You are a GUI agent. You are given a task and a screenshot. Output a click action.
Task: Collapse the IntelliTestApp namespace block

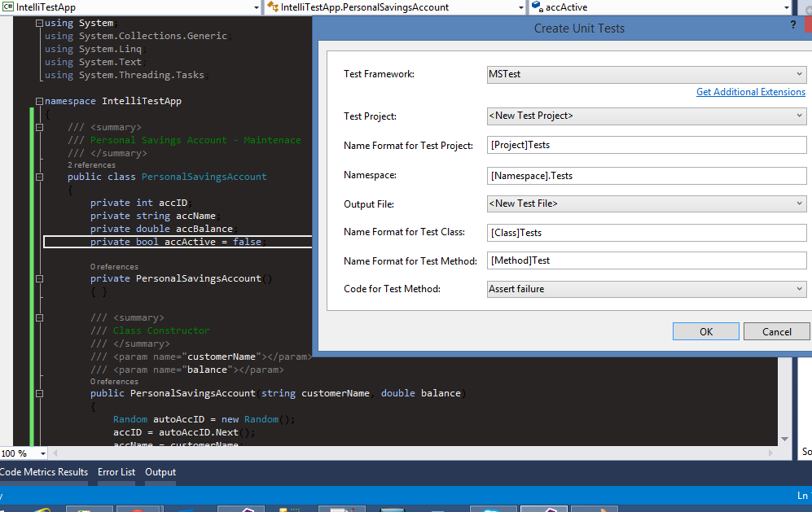tap(39, 101)
